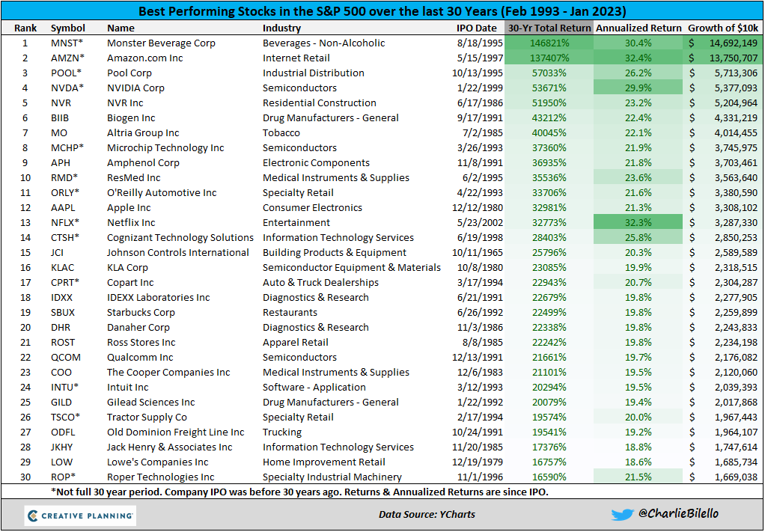Click the 29.9% annualized return cell
The width and height of the screenshot is (765, 532).
(x=638, y=88)
